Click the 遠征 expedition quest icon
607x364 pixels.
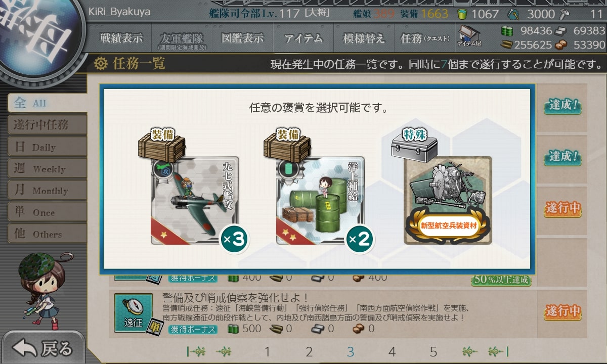[133, 313]
